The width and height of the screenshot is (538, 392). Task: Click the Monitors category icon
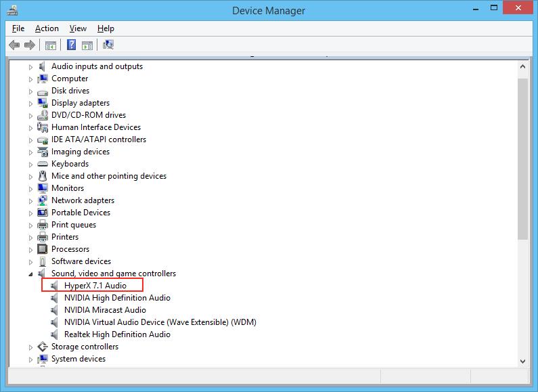click(43, 188)
